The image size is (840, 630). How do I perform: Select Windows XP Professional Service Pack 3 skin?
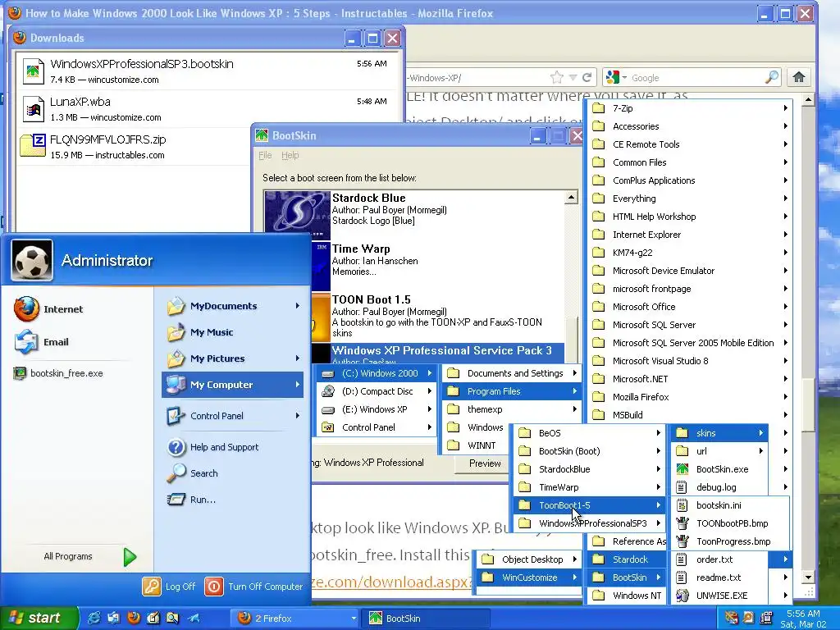coord(437,354)
